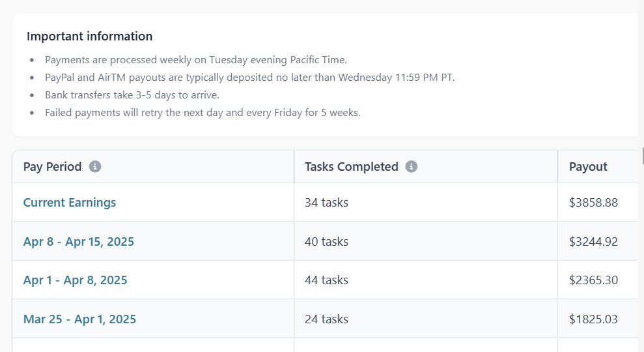Image resolution: width=644 pixels, height=352 pixels.
Task: Open the Mar 25 - Apr 1, 2025 pay period
Action: pyautogui.click(x=79, y=319)
